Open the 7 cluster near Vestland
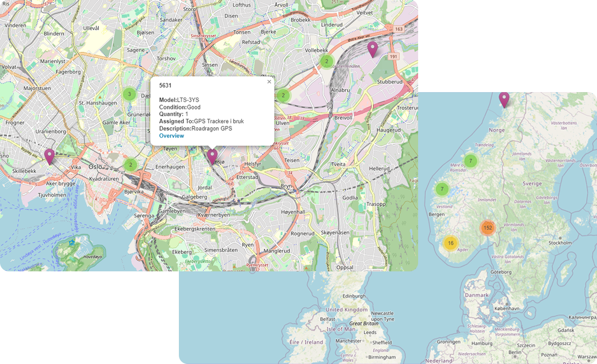This screenshot has width=597, height=364. pyautogui.click(x=442, y=189)
